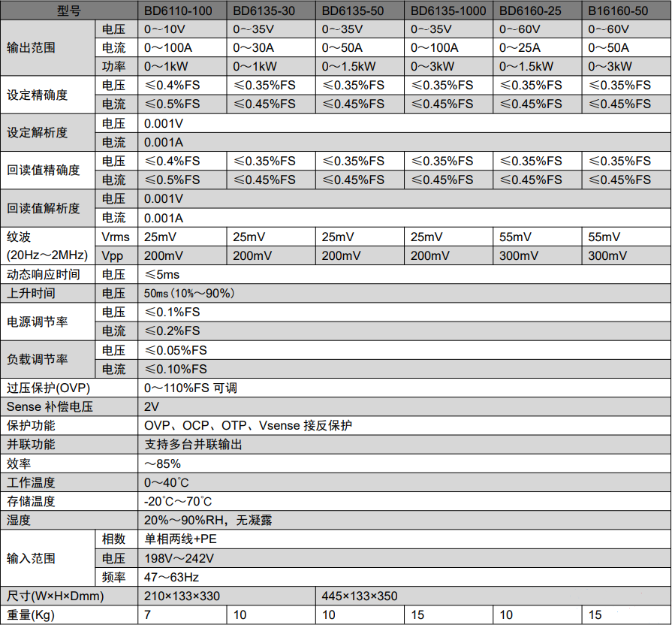Select the 0~10V voltage range cell
This screenshot has width=672, height=625.
click(x=164, y=29)
